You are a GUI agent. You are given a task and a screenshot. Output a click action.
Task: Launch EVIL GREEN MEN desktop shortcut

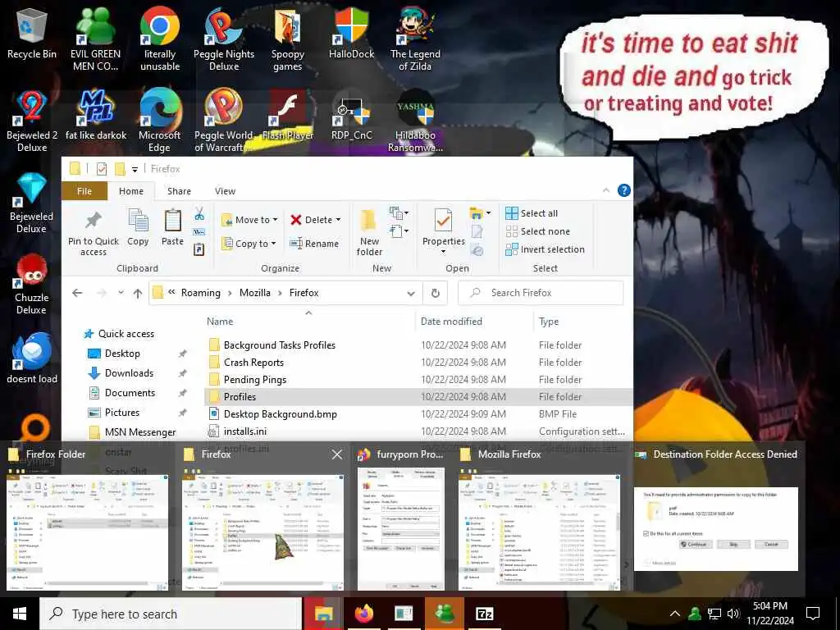95,39
